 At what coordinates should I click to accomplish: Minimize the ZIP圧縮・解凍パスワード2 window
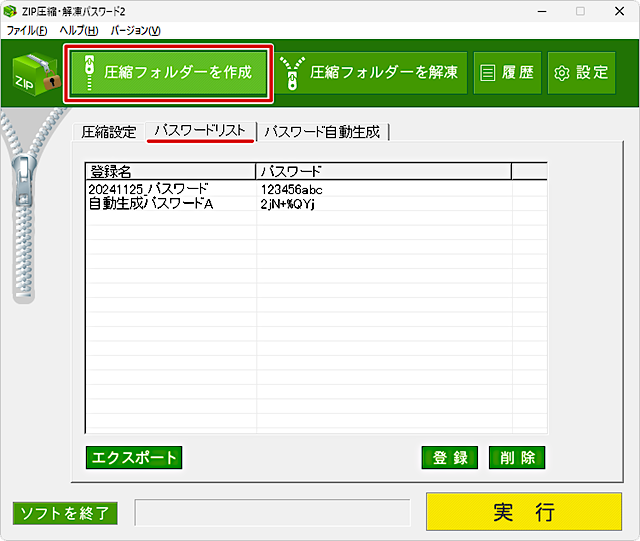[542, 11]
